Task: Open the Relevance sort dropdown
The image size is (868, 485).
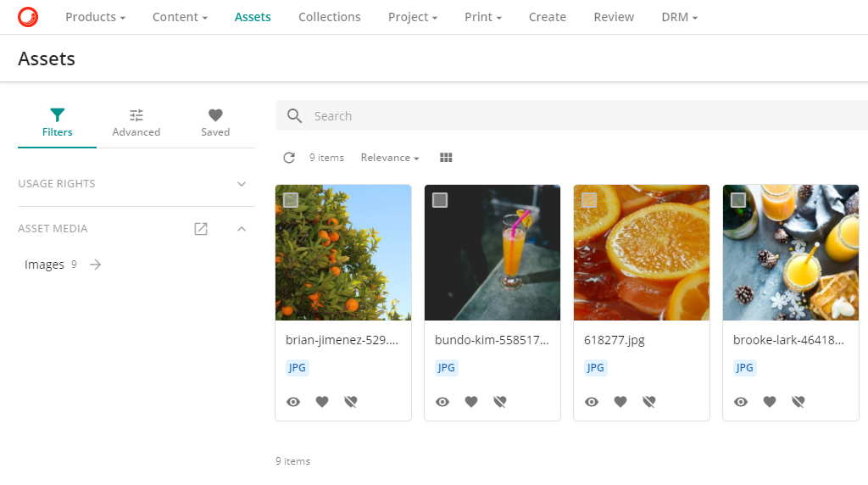Action: [390, 158]
